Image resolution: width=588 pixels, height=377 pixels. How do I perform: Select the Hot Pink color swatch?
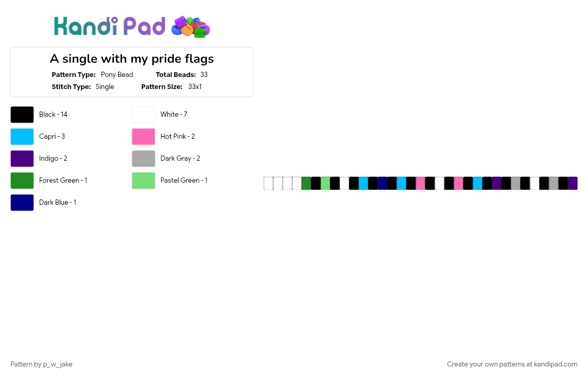coord(143,137)
